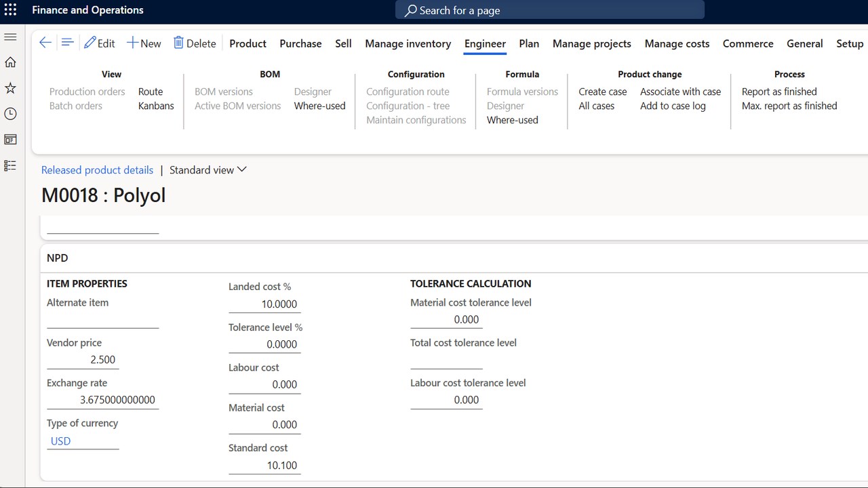This screenshot has height=488, width=868.
Task: Click the Finance and Operations title
Action: point(87,10)
